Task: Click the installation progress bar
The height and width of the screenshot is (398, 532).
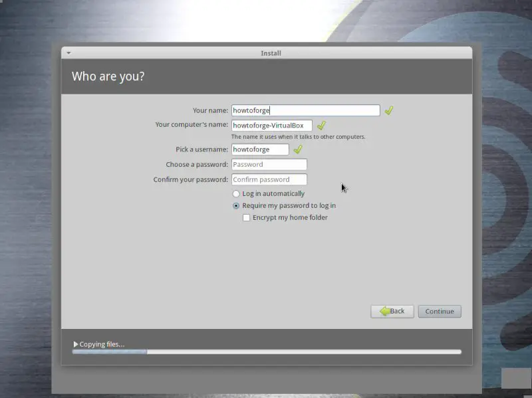Action: point(267,352)
